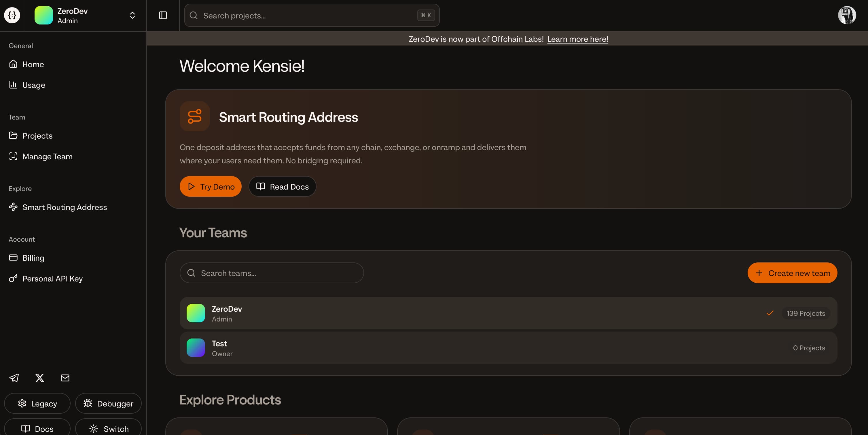Click the Try Demo button
Screen dimensions: 868x435
(x=211, y=186)
